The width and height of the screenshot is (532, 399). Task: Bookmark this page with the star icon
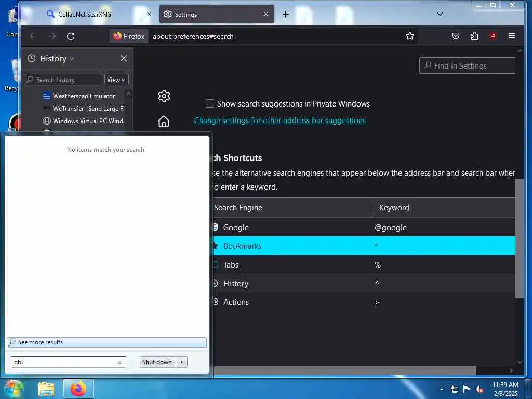coord(410,36)
